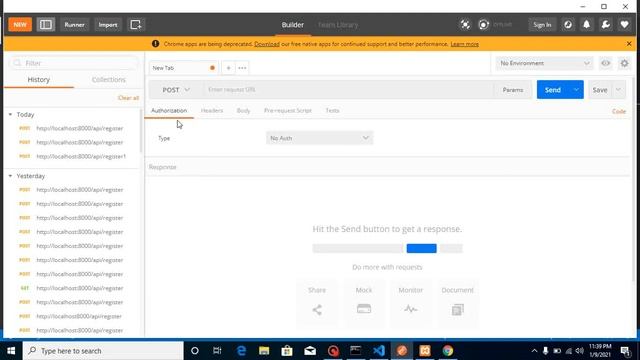Open the HTTP method POST dropdown
640x360 pixels.
pyautogui.click(x=176, y=90)
